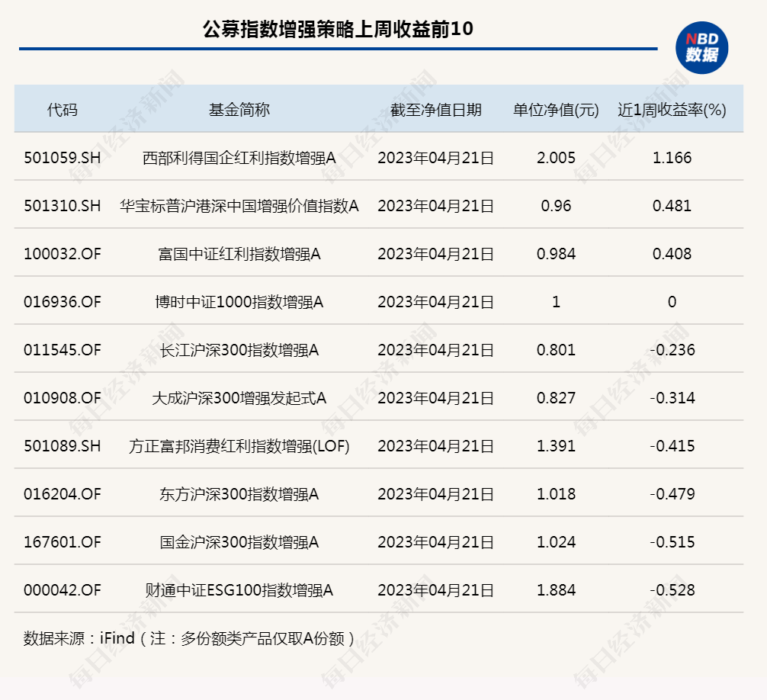Image resolution: width=767 pixels, height=700 pixels.
Task: Highlight the weekly return 0 for 016936.OF
Action: tap(672, 302)
